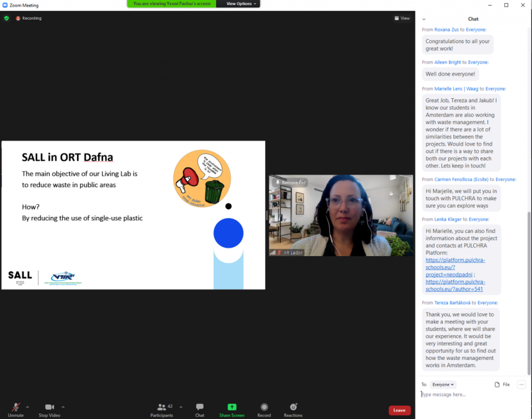Image resolution: width=532 pixels, height=419 pixels.
Task: Click the Chat panel title
Action: point(473,19)
